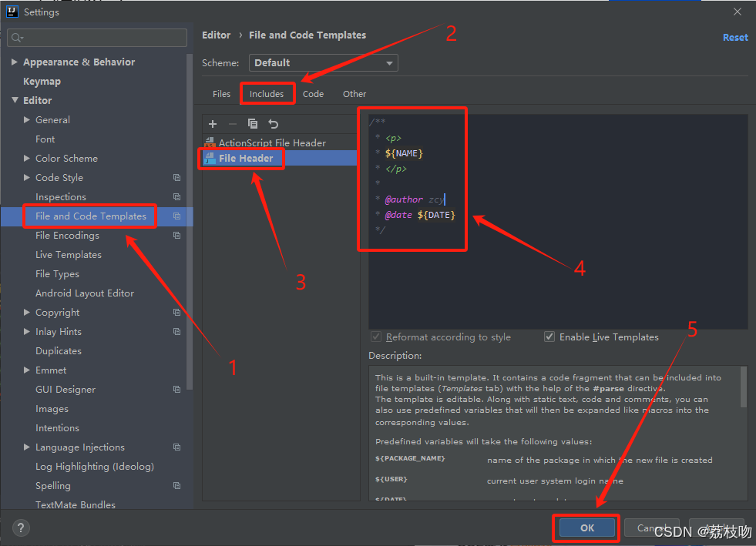
Task: Open TextMate Bundles settings
Action: (76, 504)
